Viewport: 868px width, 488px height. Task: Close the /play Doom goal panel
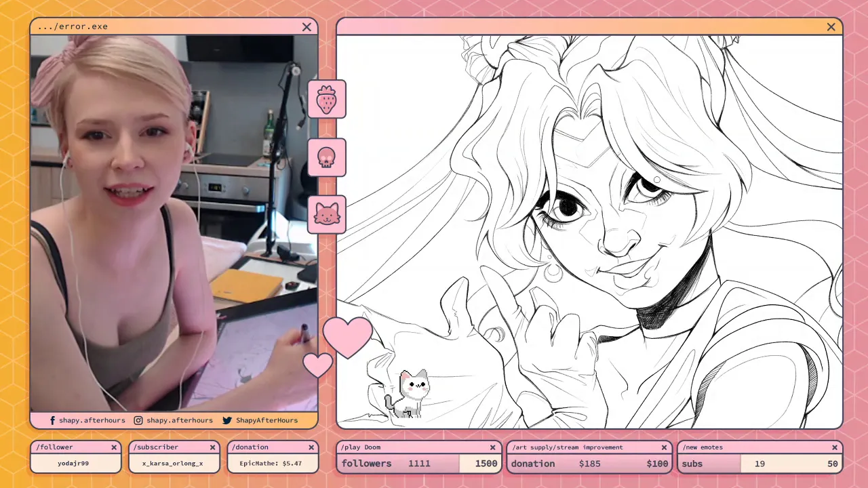coord(493,447)
